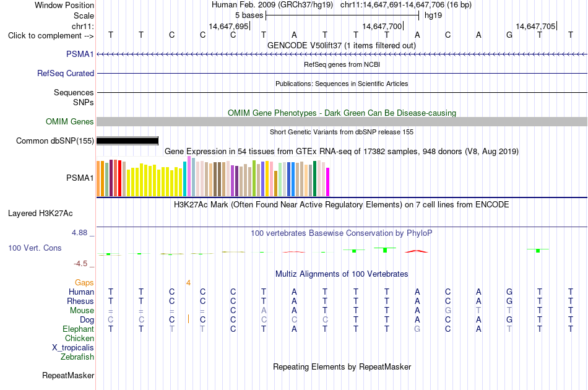Open the 100 Vert. Cons track label
This screenshot has width=588, height=390.
35,248
